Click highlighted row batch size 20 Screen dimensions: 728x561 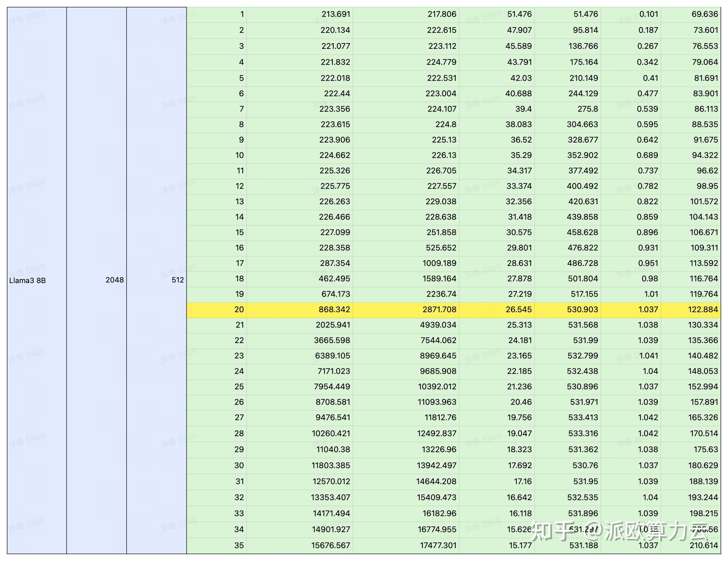tap(239, 309)
